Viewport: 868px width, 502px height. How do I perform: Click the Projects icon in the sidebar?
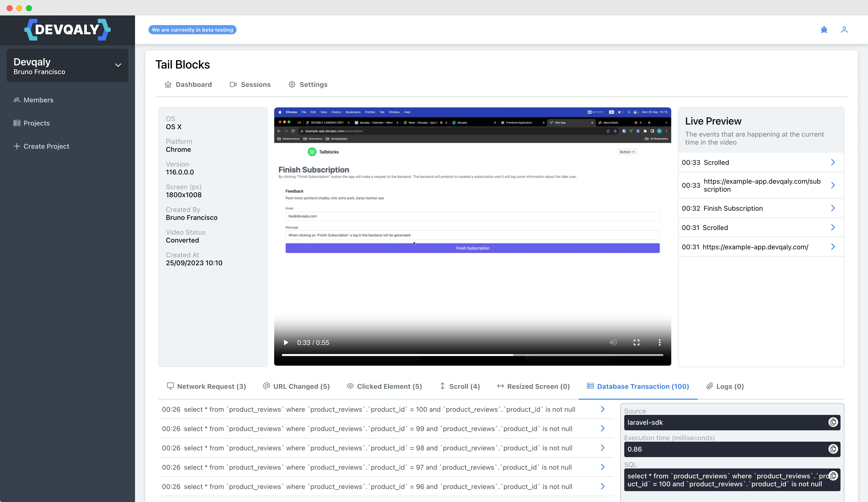pos(17,123)
